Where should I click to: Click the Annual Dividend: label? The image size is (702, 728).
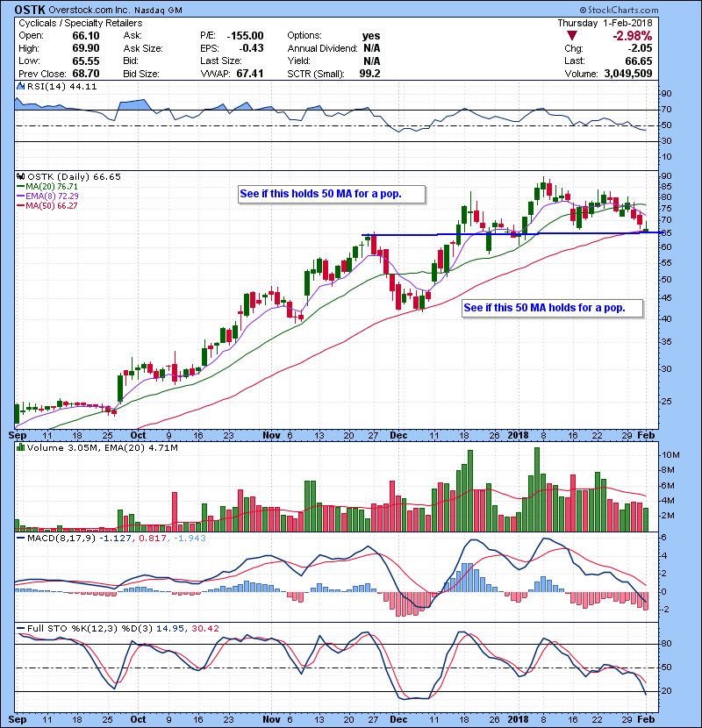click(x=322, y=48)
